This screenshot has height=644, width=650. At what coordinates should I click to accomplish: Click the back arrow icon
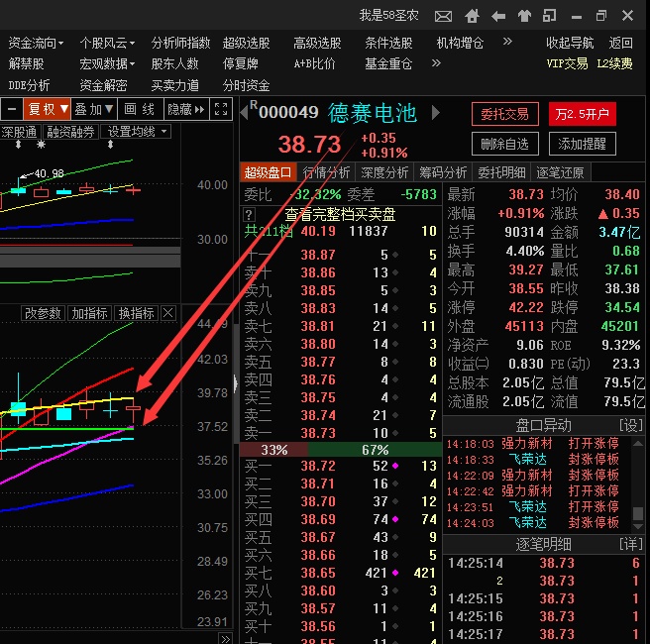(498, 17)
